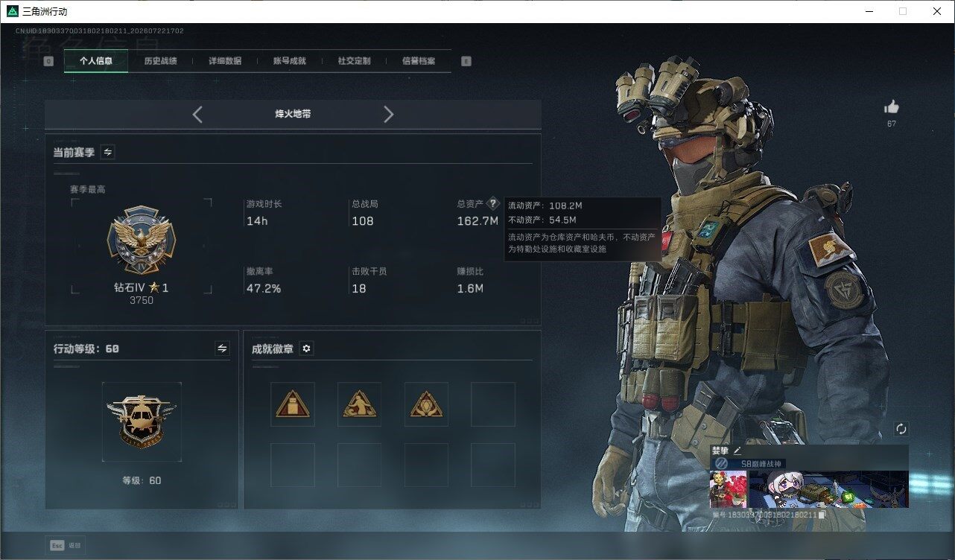Open the 详细数据 tab
The image size is (955, 560).
225,61
